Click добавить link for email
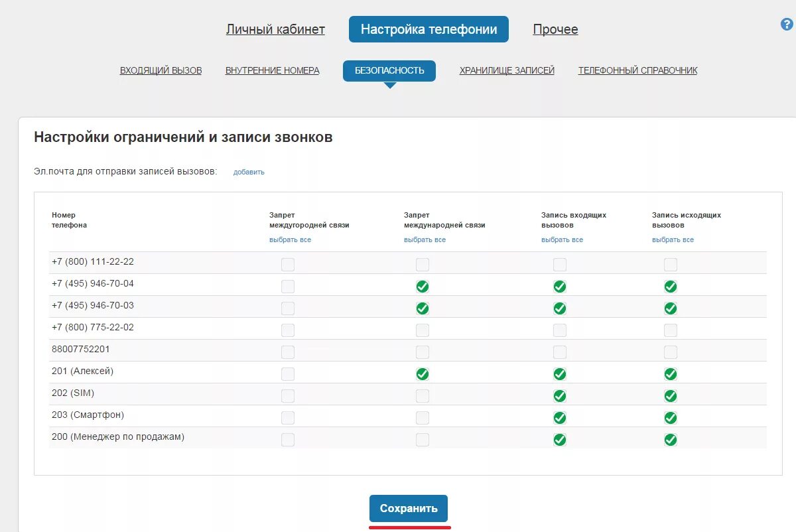This screenshot has height=532, width=796. coord(249,172)
